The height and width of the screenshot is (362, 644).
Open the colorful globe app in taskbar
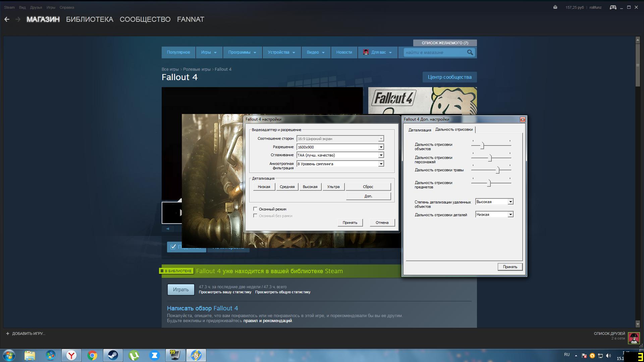(x=51, y=355)
